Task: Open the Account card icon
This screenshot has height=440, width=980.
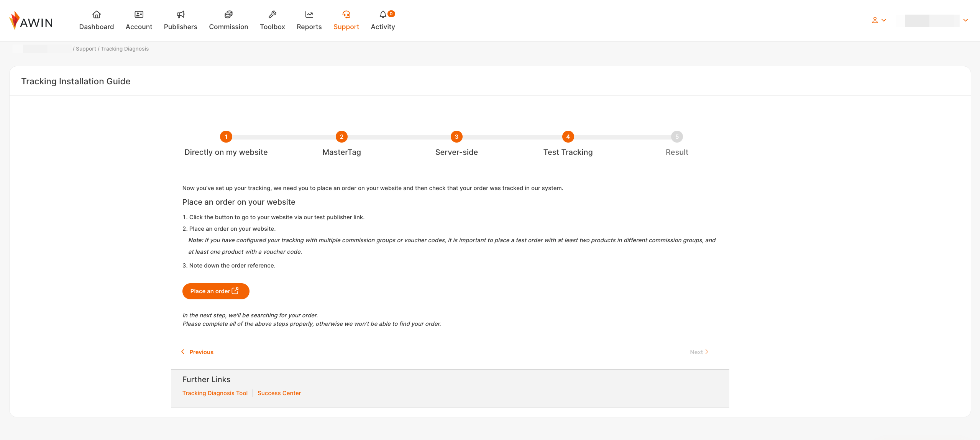Action: [x=139, y=15]
